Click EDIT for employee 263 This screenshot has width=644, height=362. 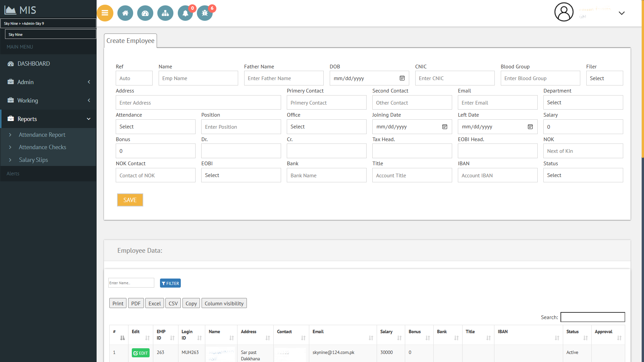click(141, 353)
